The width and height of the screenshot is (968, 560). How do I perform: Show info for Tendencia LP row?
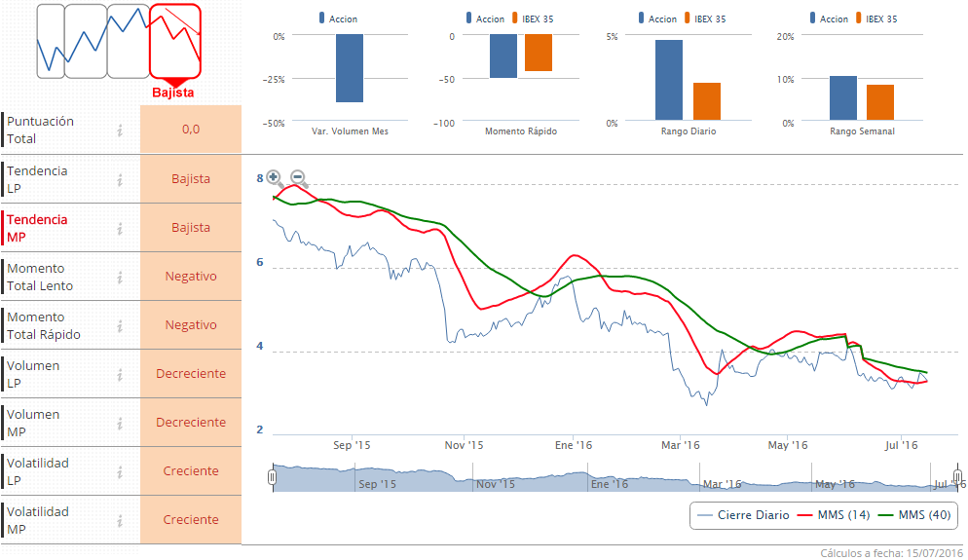120,179
